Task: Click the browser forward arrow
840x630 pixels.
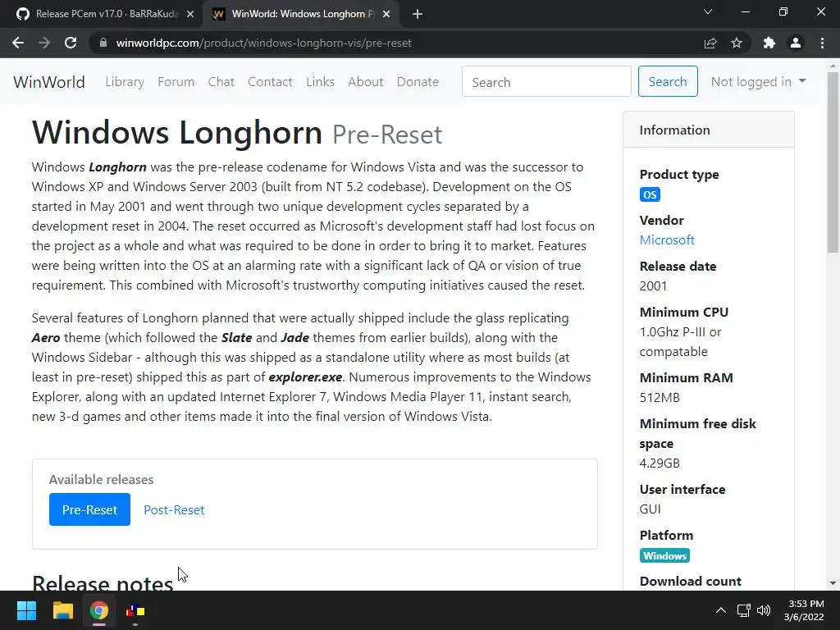Action: pos(44,43)
